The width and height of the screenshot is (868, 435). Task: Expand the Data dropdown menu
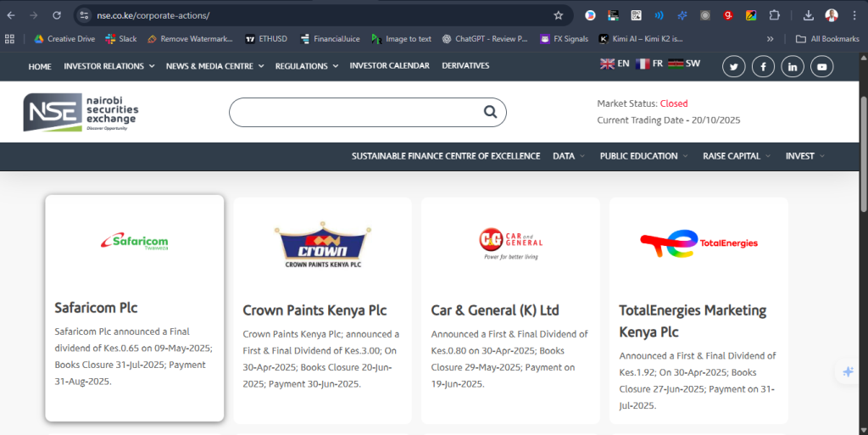pyautogui.click(x=569, y=156)
